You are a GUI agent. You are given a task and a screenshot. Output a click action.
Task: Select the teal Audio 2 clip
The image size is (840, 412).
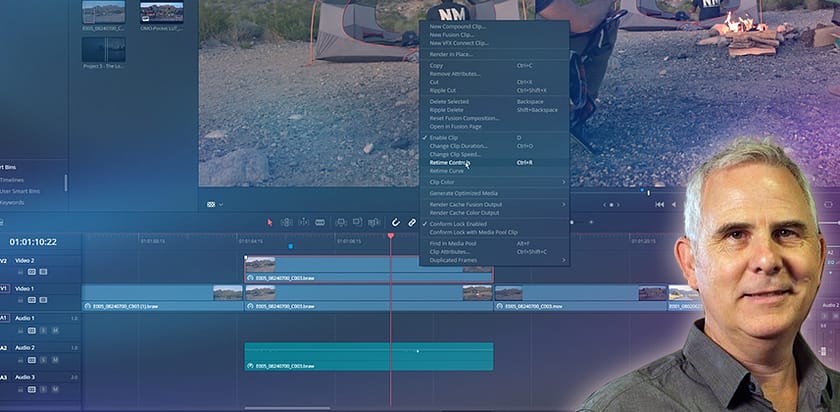coord(369,356)
